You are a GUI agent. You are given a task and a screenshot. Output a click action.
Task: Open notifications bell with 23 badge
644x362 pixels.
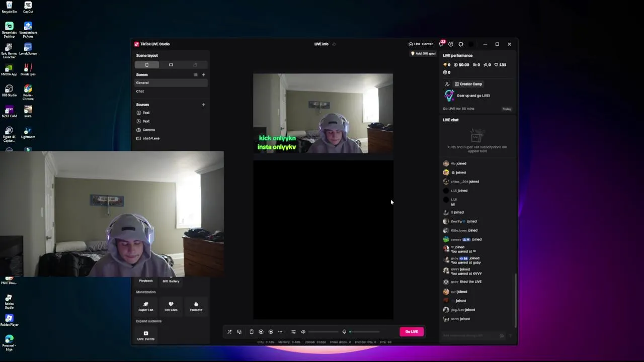[x=441, y=44]
